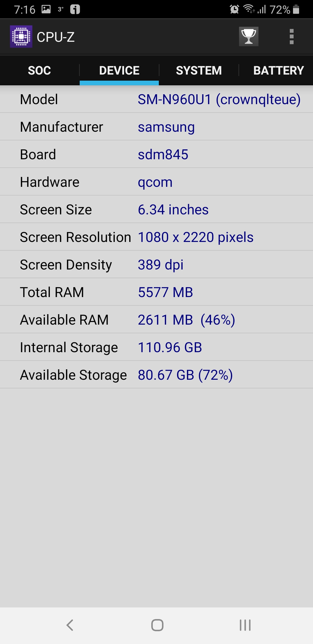
Task: Select the DEVICE tab
Action: pos(119,70)
